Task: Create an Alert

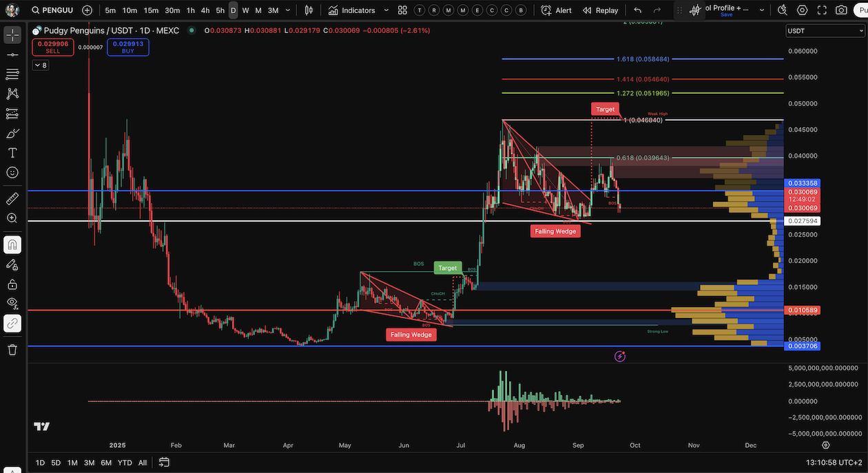Action: [x=557, y=10]
